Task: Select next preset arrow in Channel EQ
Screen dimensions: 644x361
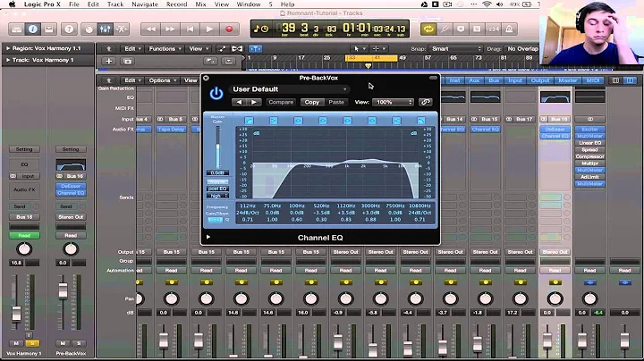Action: pyautogui.click(x=254, y=102)
